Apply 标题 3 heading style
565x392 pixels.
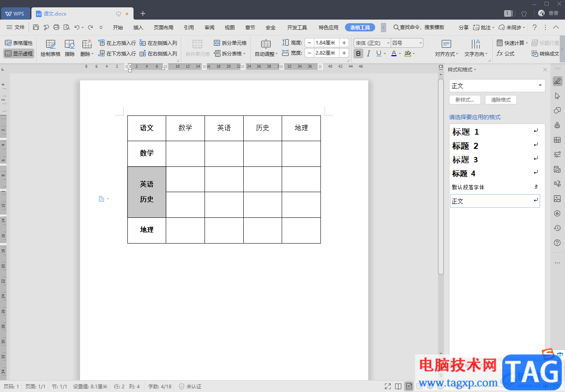(x=495, y=159)
